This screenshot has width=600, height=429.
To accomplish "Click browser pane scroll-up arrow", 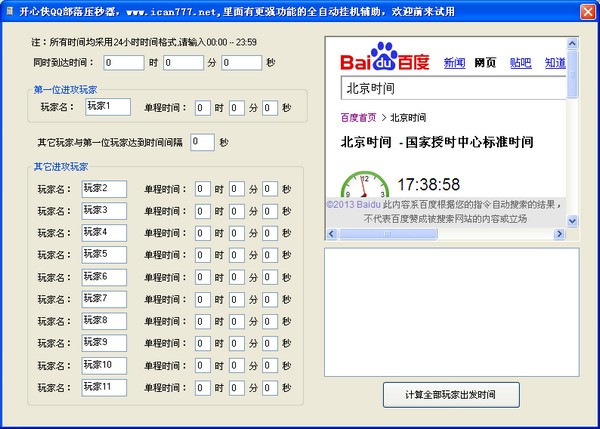I will click(x=572, y=43).
